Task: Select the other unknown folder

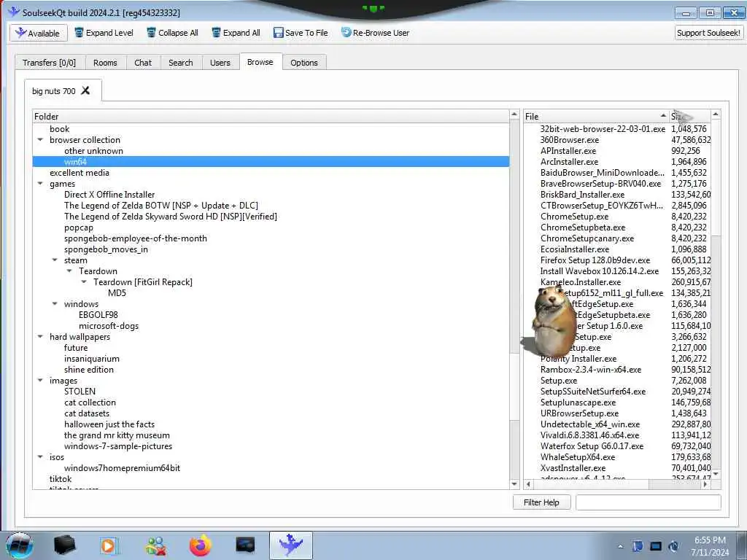Action: click(94, 151)
